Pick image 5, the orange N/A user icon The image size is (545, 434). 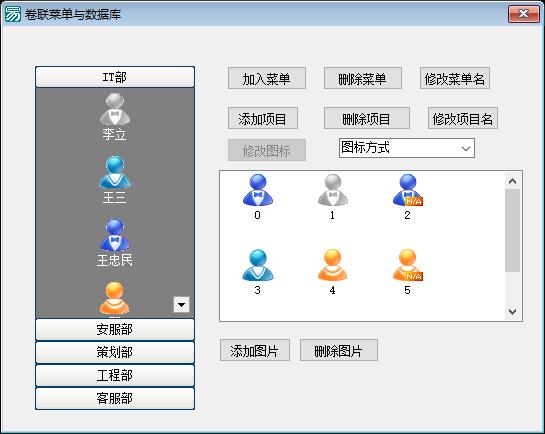pos(408,265)
